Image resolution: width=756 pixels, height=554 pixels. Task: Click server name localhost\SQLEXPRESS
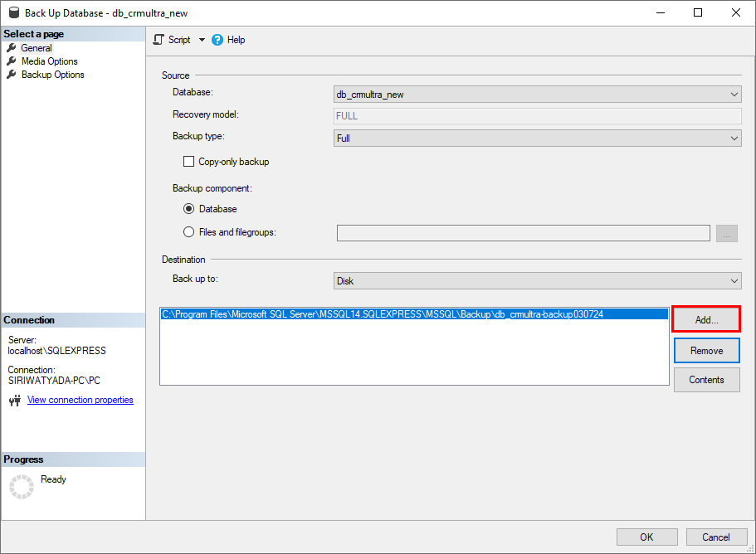click(57, 351)
